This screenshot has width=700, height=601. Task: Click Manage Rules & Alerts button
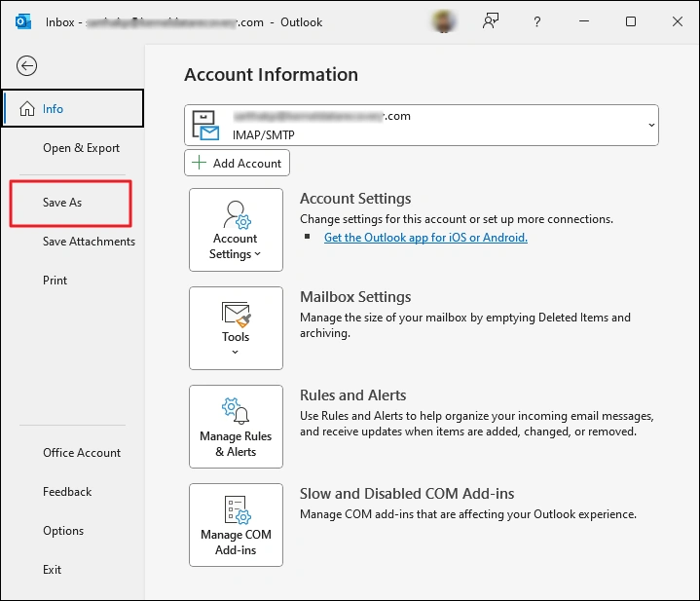pyautogui.click(x=236, y=427)
